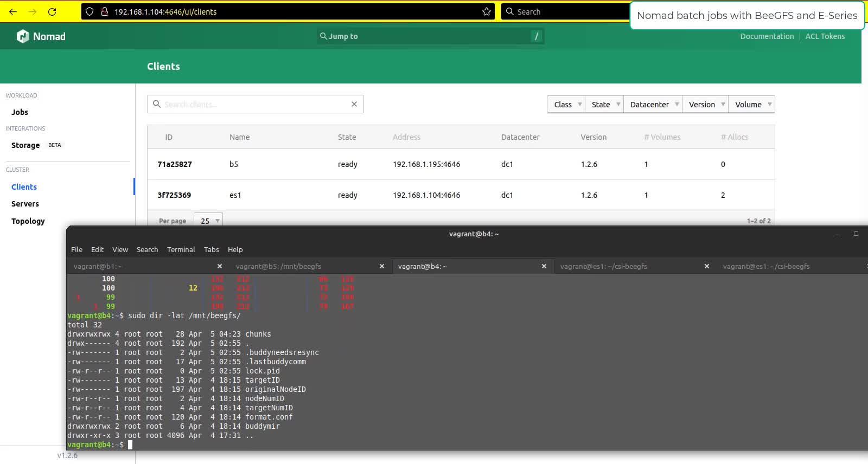
Task: Sort the clients table by State column
Action: pos(347,137)
